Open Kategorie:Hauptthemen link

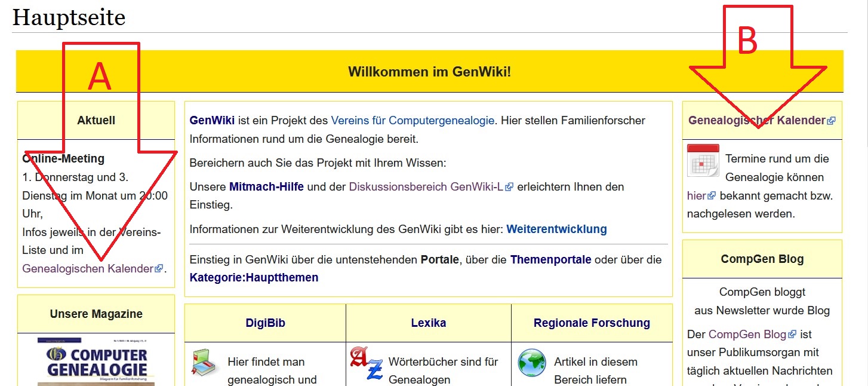pos(254,277)
